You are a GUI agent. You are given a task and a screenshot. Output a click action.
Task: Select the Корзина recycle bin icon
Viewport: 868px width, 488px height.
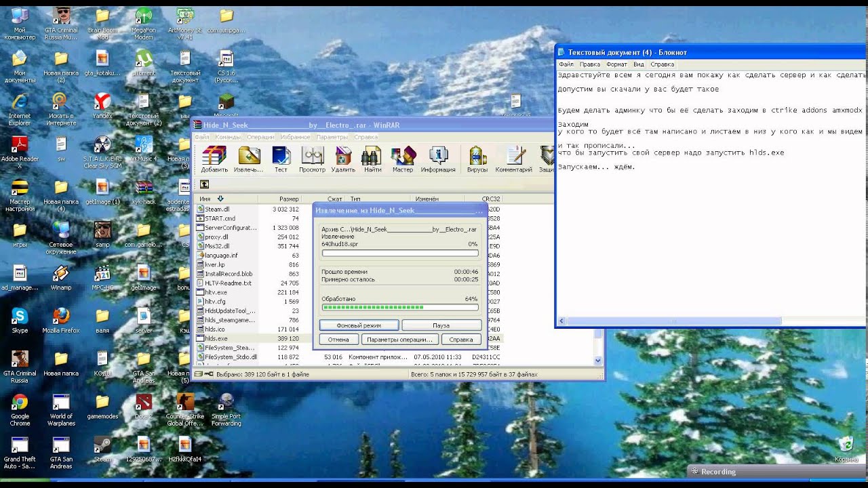(846, 445)
